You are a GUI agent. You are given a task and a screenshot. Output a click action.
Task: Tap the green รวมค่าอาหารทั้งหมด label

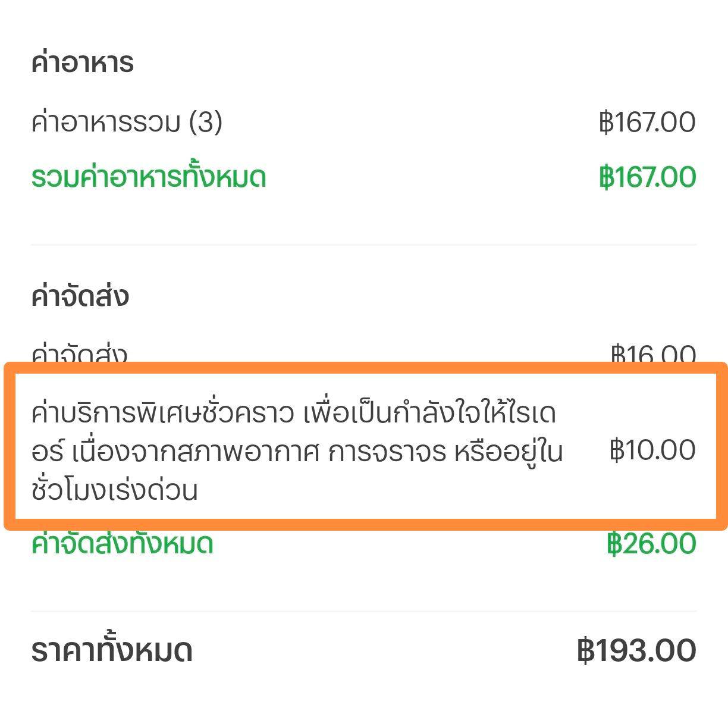click(148, 177)
